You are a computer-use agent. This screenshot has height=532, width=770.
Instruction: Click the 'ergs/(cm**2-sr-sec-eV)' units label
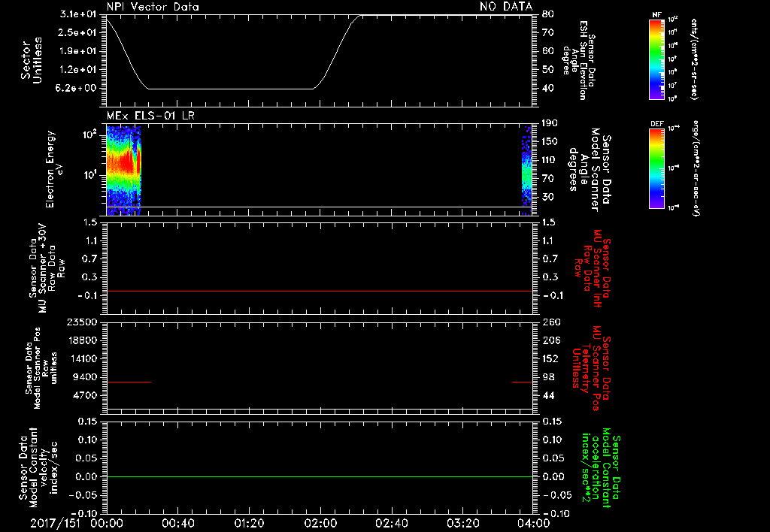[696, 168]
